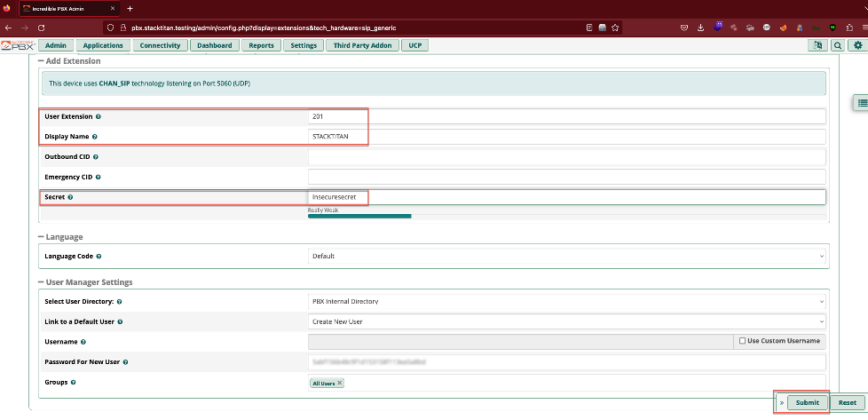Screen dimensions: 868x420
Task: Open the UCP menu item
Action: click(415, 45)
